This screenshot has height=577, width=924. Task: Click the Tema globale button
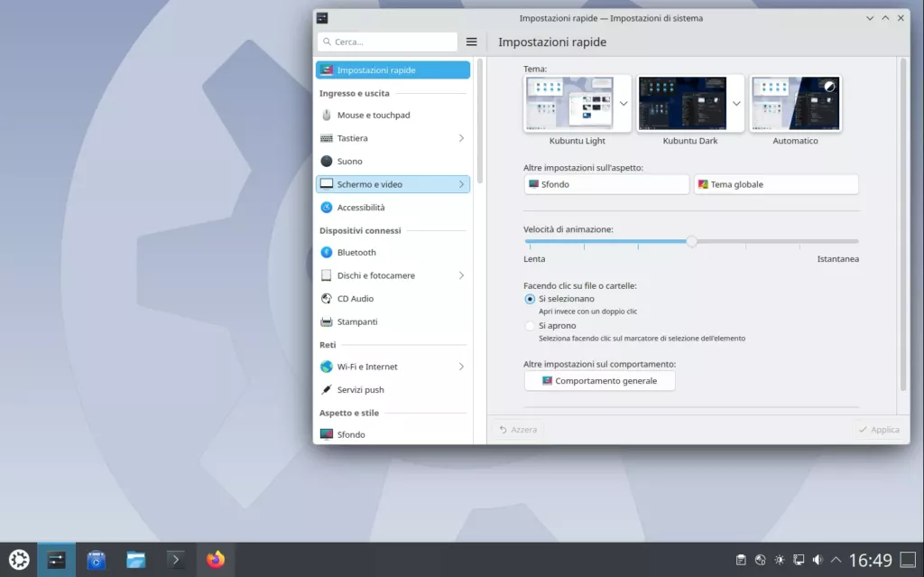point(776,184)
